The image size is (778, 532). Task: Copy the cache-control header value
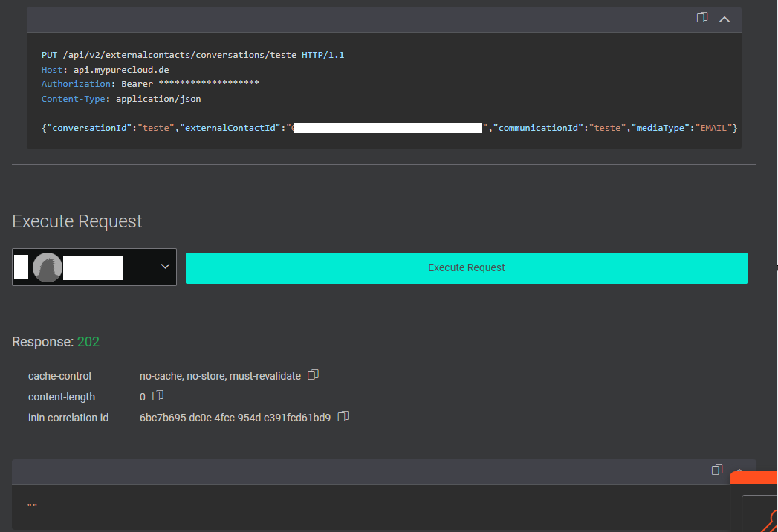coord(313,375)
